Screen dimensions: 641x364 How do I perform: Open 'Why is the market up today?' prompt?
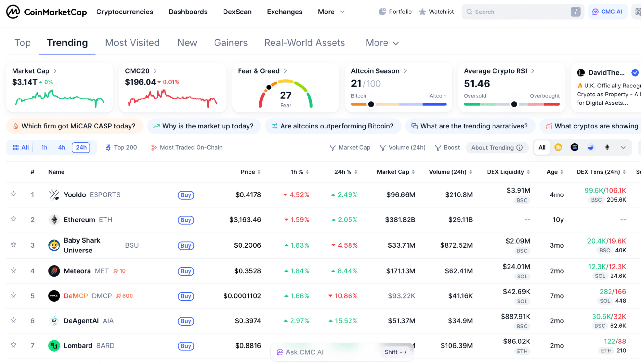click(204, 126)
